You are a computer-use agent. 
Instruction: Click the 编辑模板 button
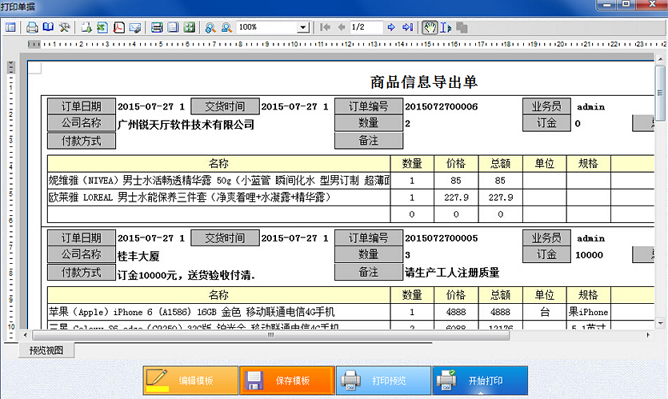pos(190,380)
